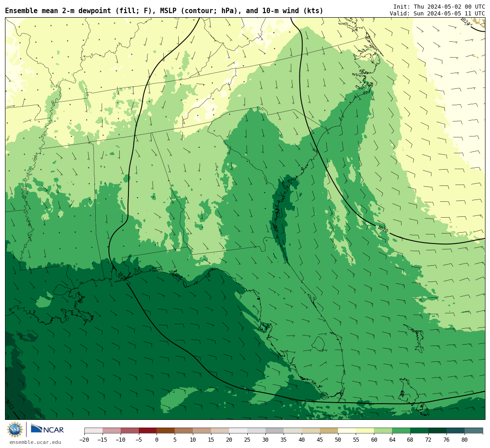This screenshot has width=490, height=448.
Task: Pick the colorbar swatch between 76 and 80
Action: 456,431
